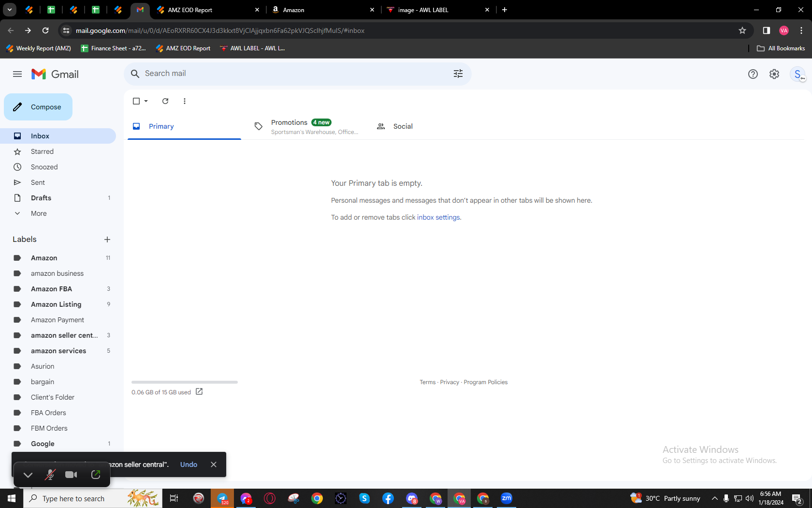Image resolution: width=812 pixels, height=508 pixels.
Task: Open Chrome profile VA avatar
Action: (x=784, y=30)
